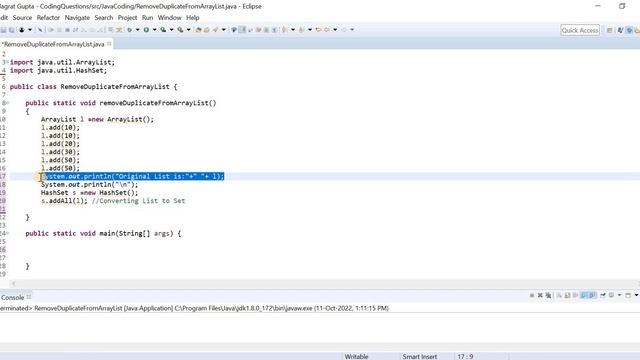
Task: Click the green Run launch button
Action: (146, 30)
